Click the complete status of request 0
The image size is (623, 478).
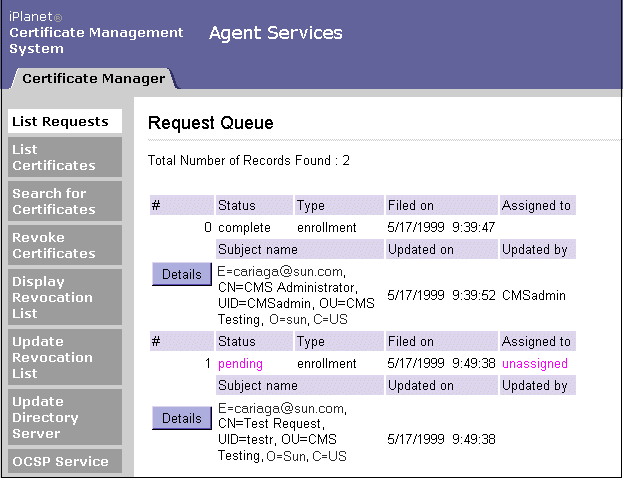[x=244, y=228]
